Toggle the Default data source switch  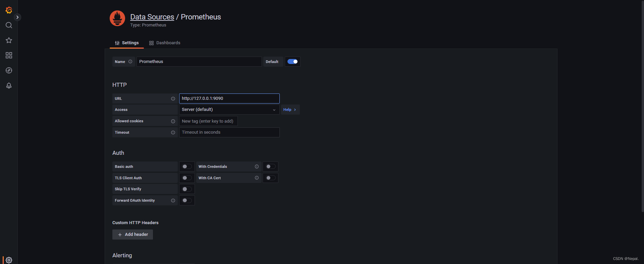(292, 62)
